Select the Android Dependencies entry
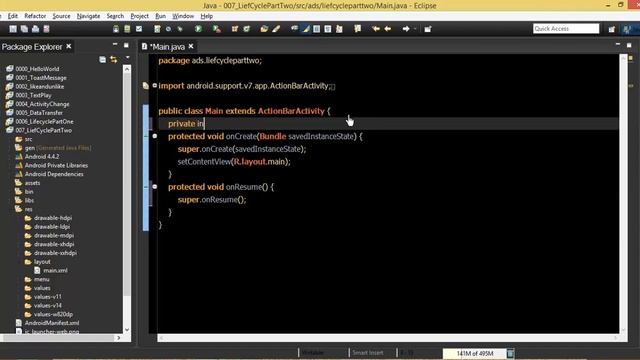The image size is (640, 360). pyautogui.click(x=54, y=174)
